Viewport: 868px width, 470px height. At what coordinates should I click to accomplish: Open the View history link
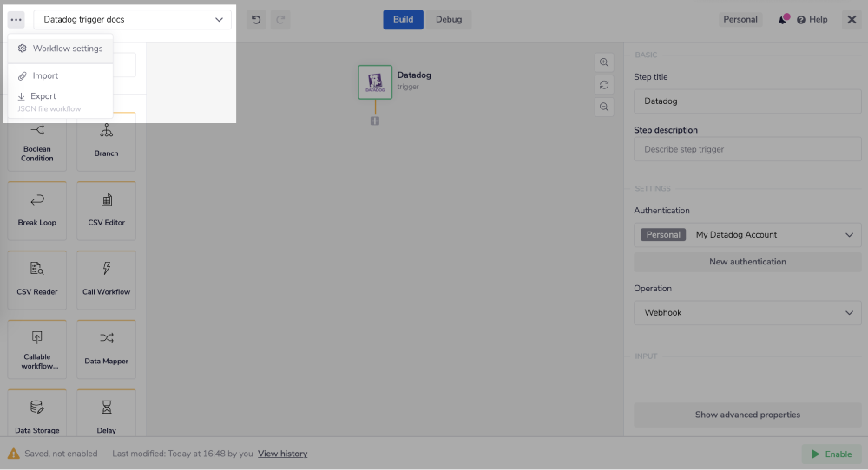(282, 454)
